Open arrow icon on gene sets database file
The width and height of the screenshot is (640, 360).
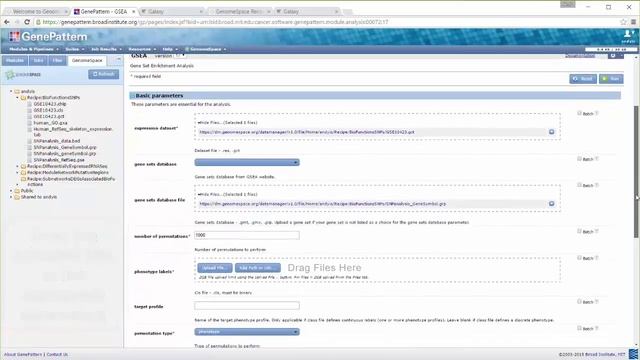551,203
